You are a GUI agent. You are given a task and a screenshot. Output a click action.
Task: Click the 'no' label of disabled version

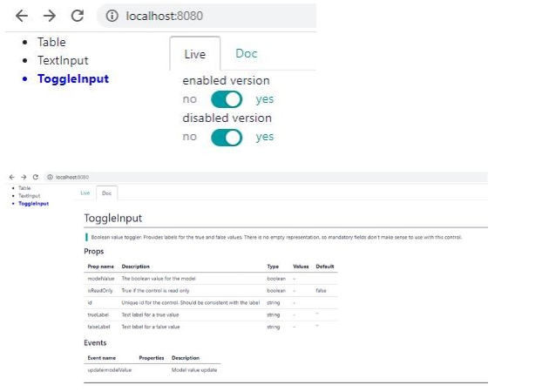(189, 137)
